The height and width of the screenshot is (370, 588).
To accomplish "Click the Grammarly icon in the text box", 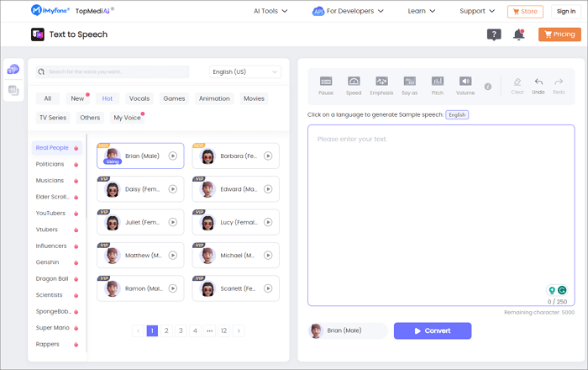I will (x=562, y=290).
